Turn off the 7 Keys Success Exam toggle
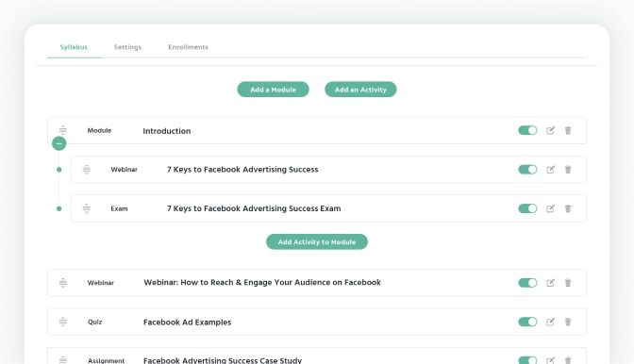634x364 pixels. 527,208
